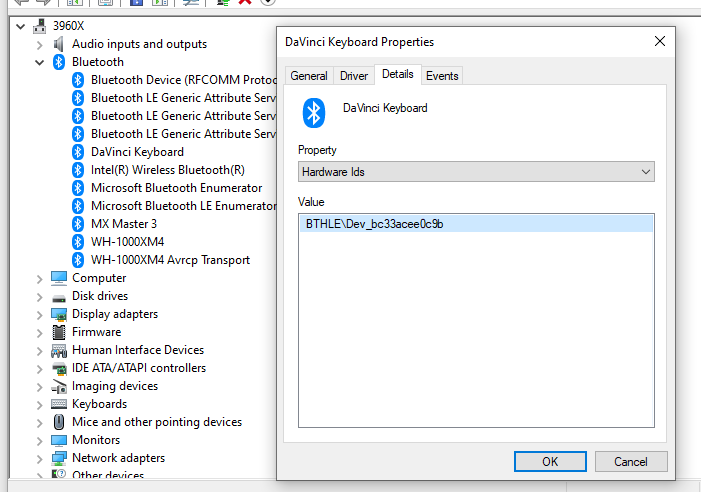Click the IDE ATA/ATAPI controllers icon

tap(59, 369)
